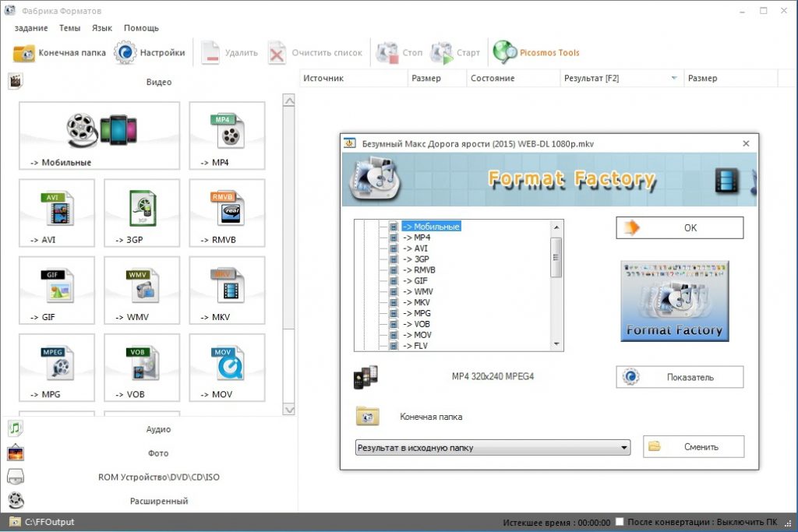Select the MOV conversion tile
The image size is (798, 532).
coord(227,367)
